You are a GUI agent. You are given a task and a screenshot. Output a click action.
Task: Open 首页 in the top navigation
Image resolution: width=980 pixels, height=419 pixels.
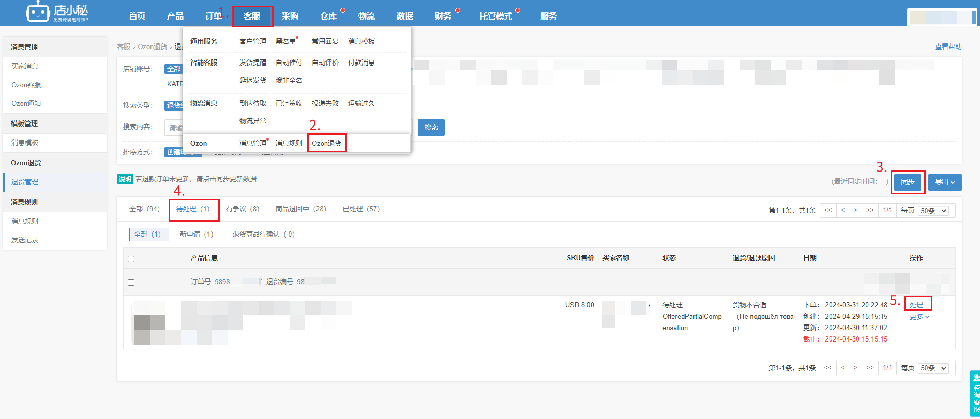pyautogui.click(x=137, y=16)
